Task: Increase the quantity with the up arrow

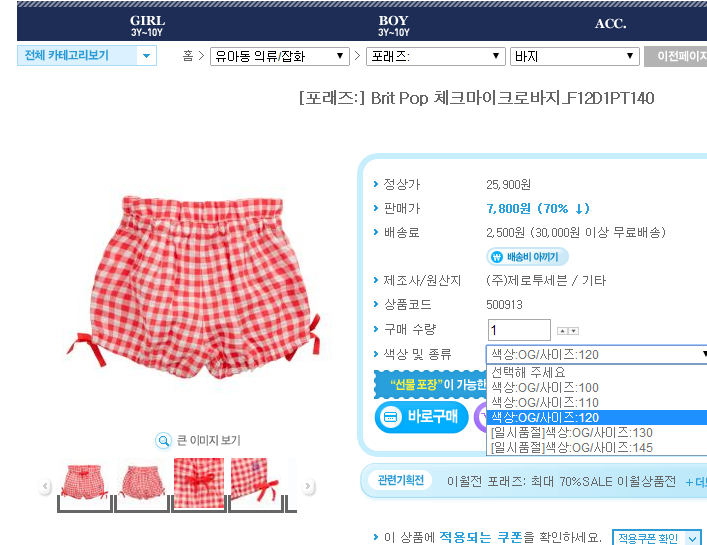Action: pos(562,331)
